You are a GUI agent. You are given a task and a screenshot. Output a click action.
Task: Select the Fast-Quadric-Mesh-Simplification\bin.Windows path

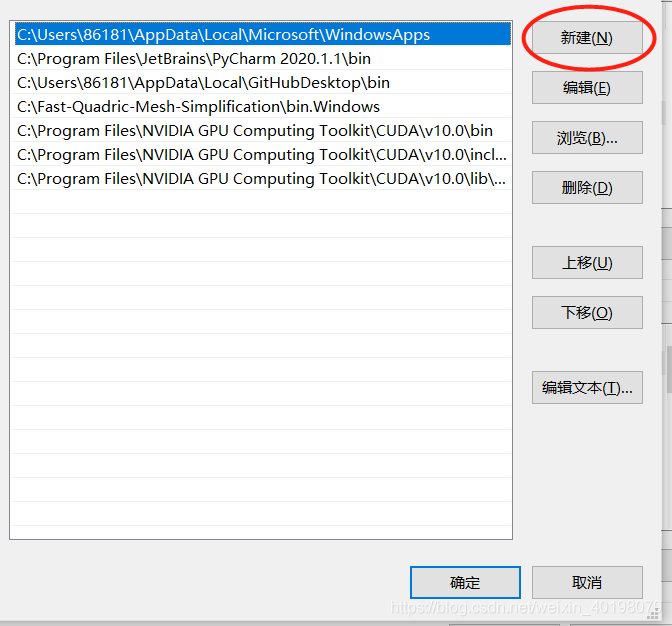pos(261,106)
